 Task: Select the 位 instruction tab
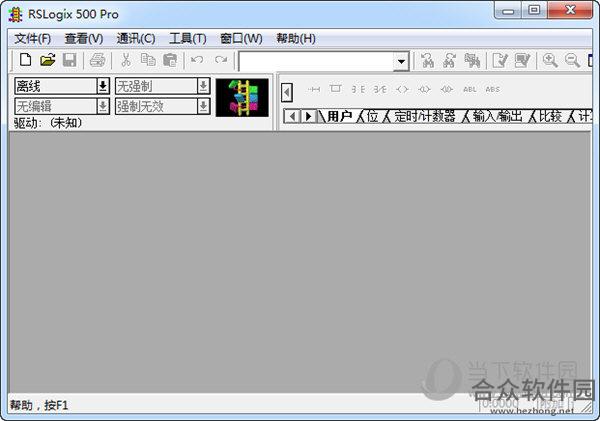pos(372,116)
